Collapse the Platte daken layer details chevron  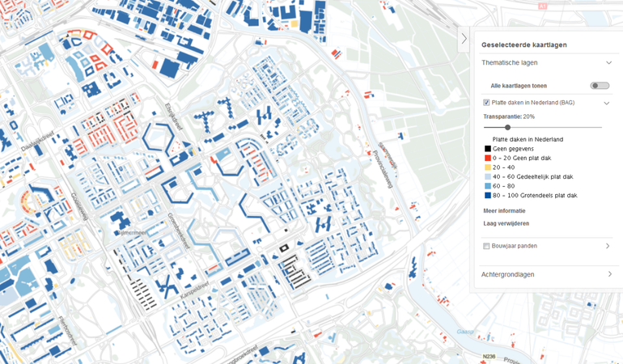(607, 103)
